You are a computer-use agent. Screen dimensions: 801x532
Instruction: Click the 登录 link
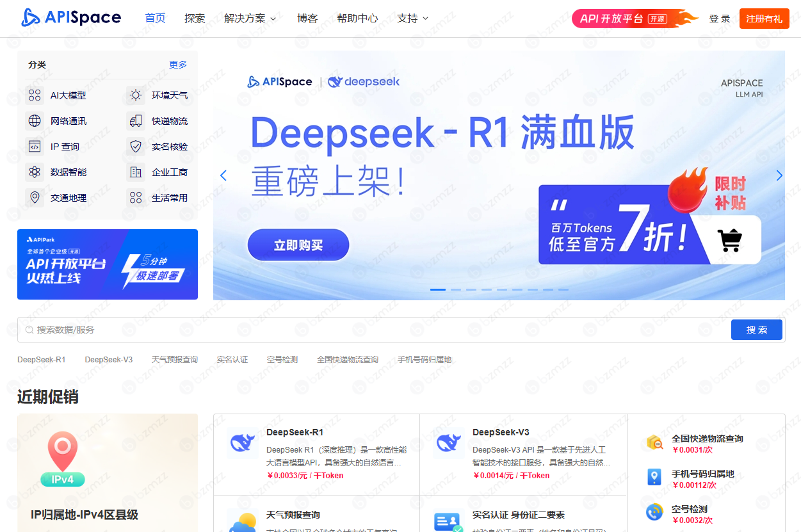click(x=720, y=19)
